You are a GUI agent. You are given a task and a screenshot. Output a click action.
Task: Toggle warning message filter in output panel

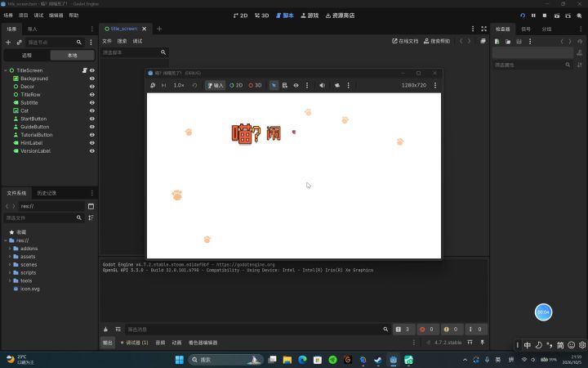click(x=451, y=330)
